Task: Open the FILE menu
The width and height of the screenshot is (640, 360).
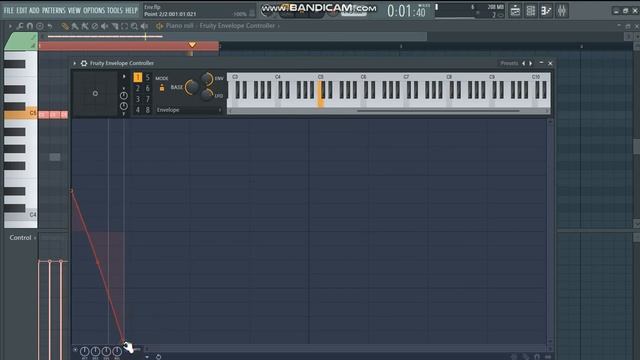Action: (9, 11)
